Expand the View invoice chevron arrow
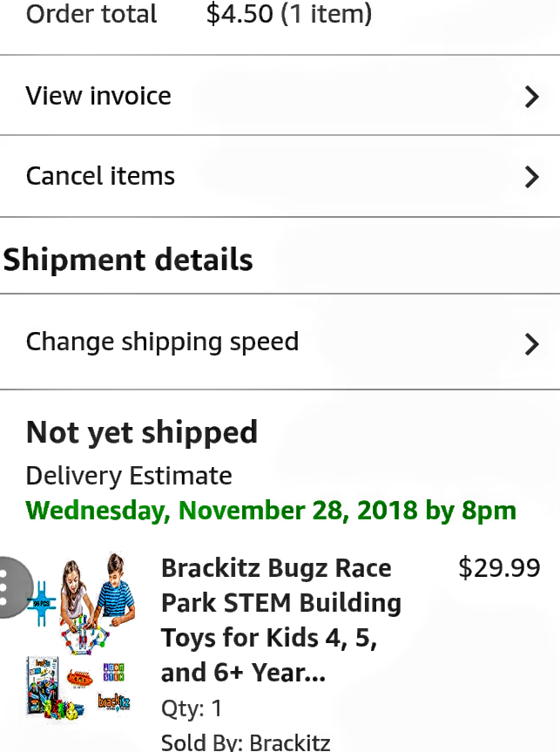 pyautogui.click(x=531, y=96)
